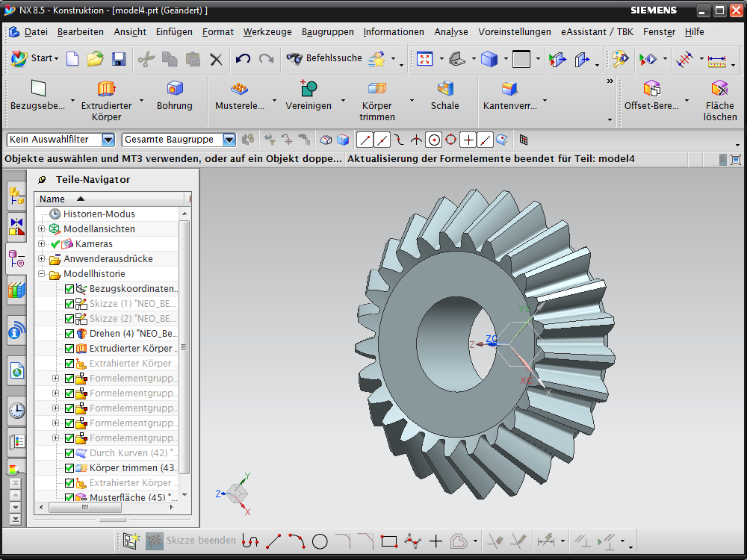Select the circle sketch tool
Viewport: 747px width, 560px height.
click(x=320, y=541)
